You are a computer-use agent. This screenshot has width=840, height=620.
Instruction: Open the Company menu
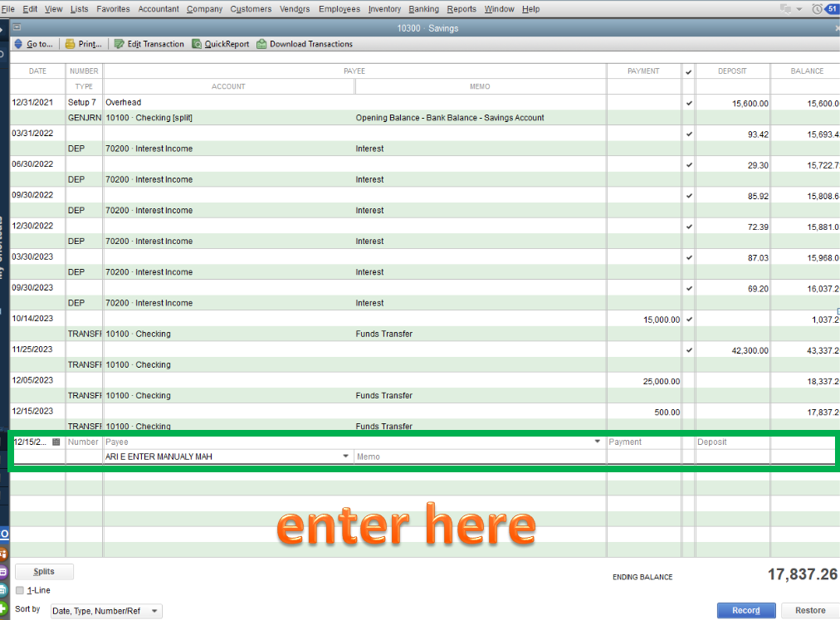[205, 9]
